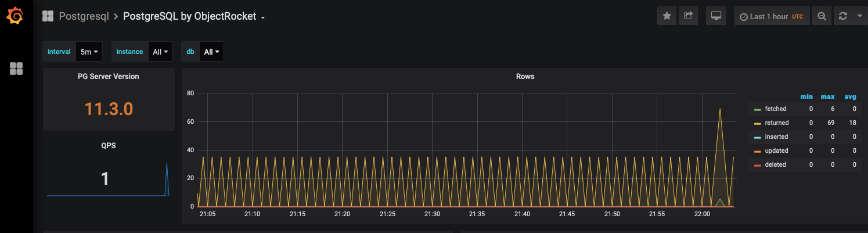Viewport: 868px width, 233px height.
Task: Sort legend by max column
Action: [827, 96]
